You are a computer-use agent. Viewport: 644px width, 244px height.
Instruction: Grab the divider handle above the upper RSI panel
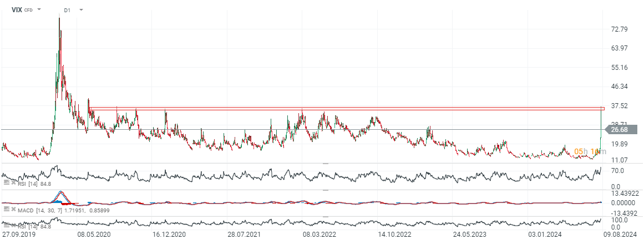(325, 164)
